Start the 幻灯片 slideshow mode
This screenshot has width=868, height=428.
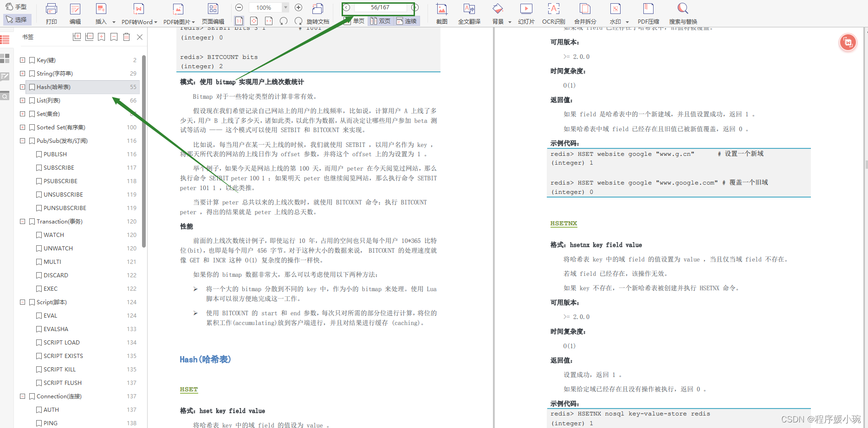tap(526, 13)
